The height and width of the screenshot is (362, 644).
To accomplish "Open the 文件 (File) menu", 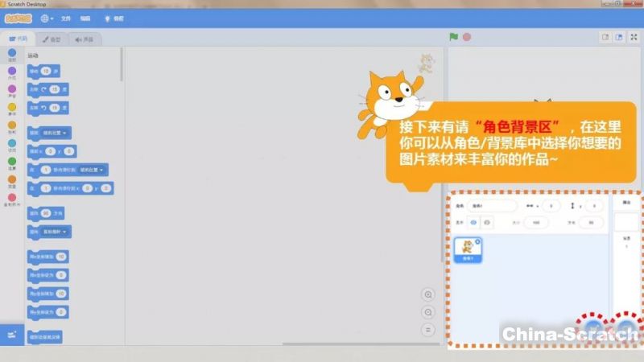I will (66, 18).
